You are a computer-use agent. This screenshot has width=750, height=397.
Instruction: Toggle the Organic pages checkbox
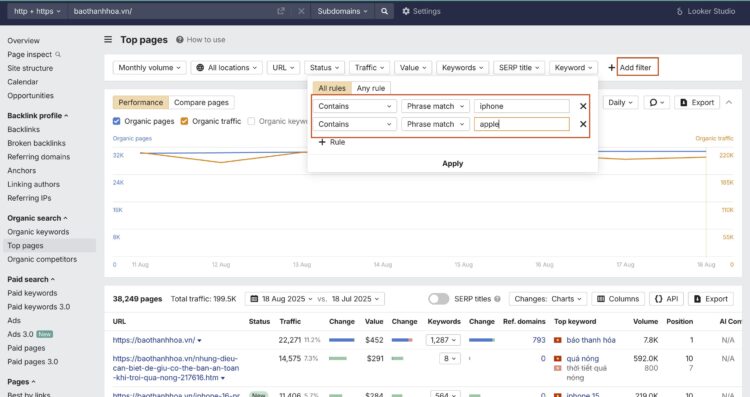pyautogui.click(x=116, y=121)
